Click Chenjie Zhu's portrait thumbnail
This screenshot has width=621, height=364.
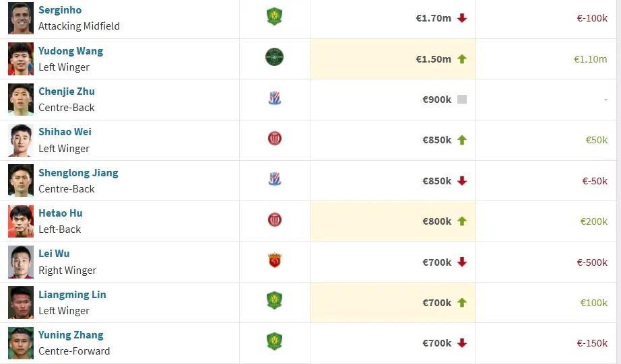(21, 100)
